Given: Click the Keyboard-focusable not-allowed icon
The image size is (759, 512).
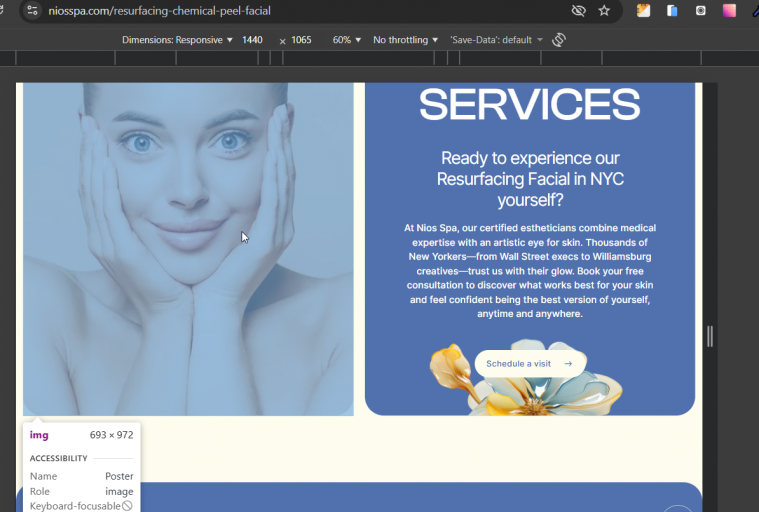Looking at the screenshot, I should (127, 506).
